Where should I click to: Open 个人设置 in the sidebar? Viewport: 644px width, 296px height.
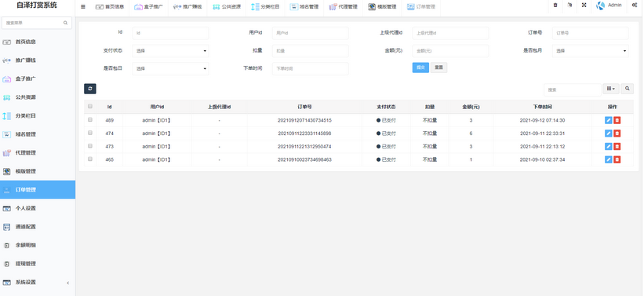click(38, 208)
